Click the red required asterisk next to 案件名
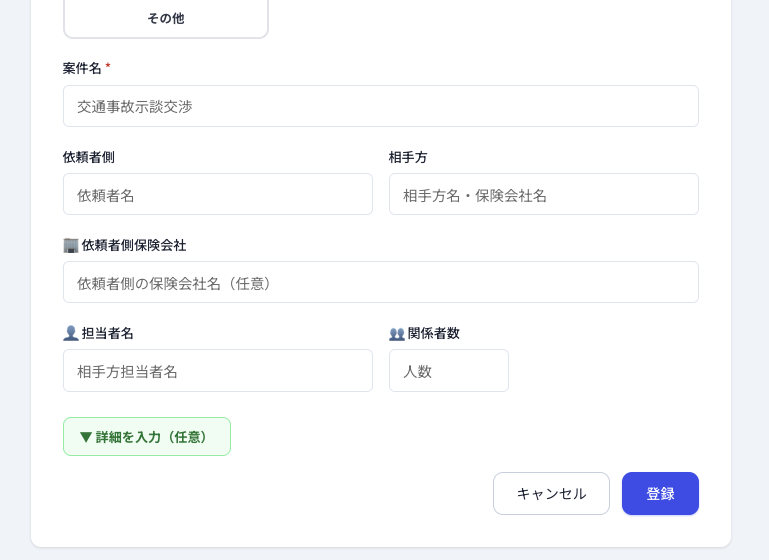This screenshot has width=769, height=560. (x=108, y=68)
